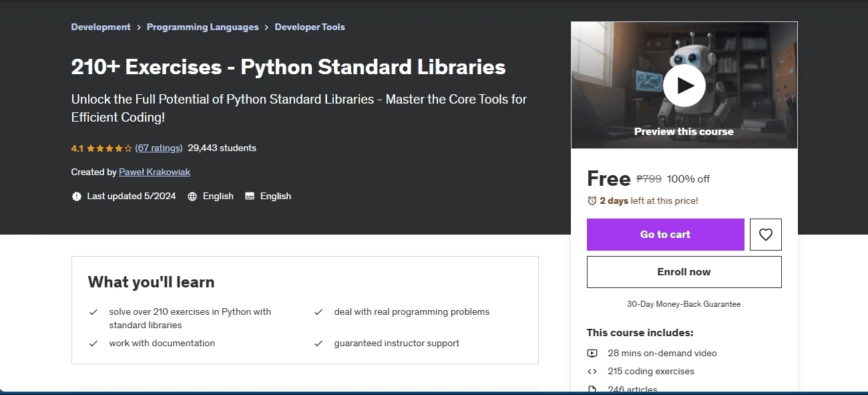Viewport: 868px width, 395px height.
Task: Add course to wishlist heart icon
Action: (x=766, y=235)
